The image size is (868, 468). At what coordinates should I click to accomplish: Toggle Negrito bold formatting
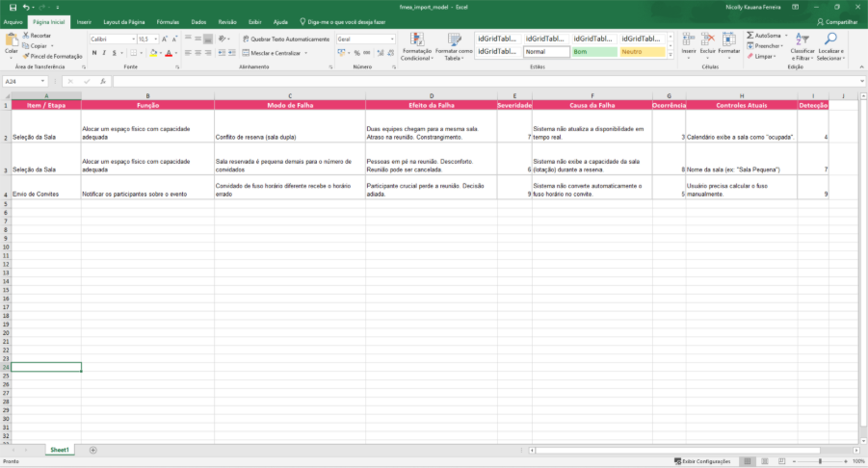(93, 53)
